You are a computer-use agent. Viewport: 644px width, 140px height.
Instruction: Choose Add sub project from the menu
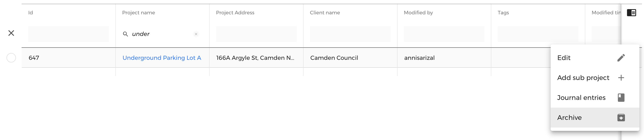point(583,78)
